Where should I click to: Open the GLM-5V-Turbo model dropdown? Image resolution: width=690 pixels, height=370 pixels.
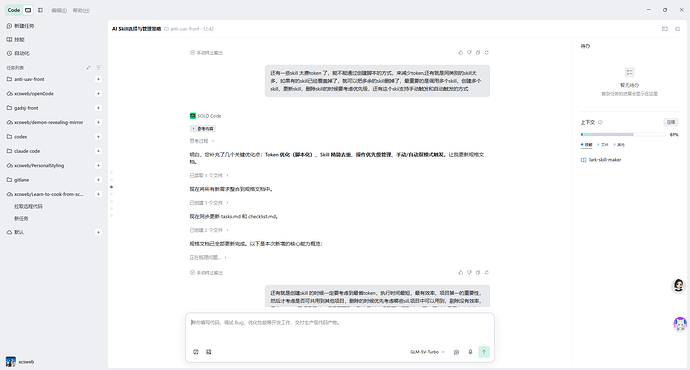tap(427, 352)
